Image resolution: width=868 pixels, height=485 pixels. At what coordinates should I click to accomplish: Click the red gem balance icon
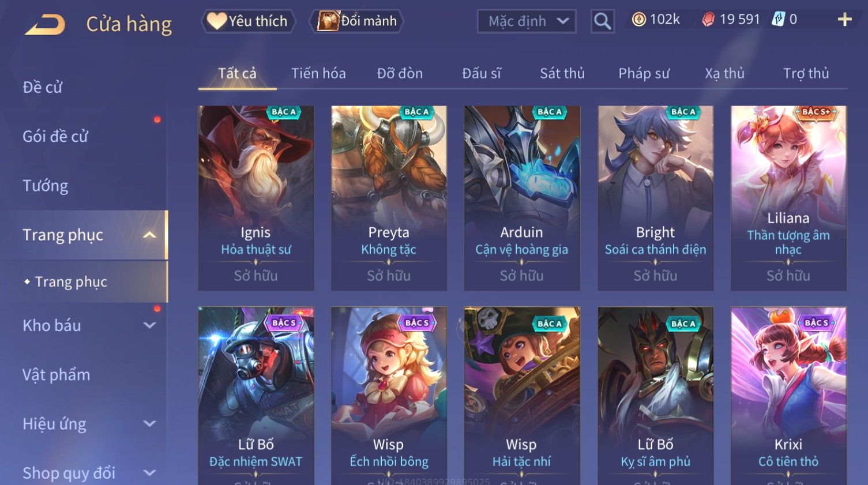pyautogui.click(x=708, y=20)
